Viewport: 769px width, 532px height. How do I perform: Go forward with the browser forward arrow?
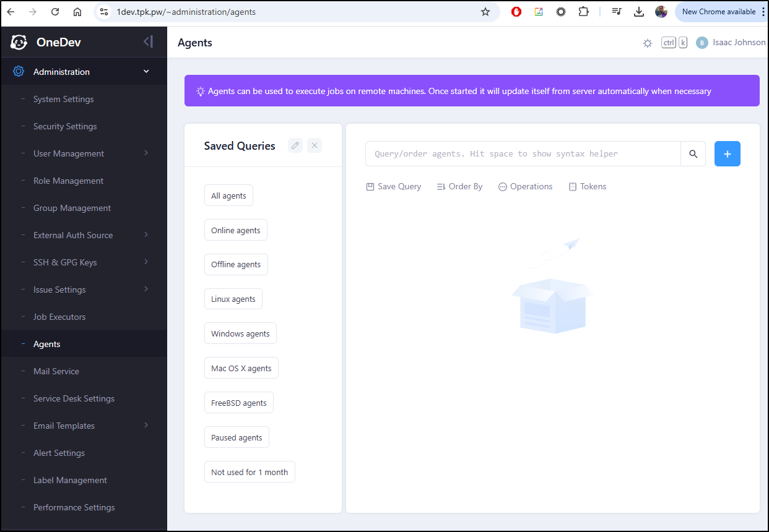pos(33,12)
